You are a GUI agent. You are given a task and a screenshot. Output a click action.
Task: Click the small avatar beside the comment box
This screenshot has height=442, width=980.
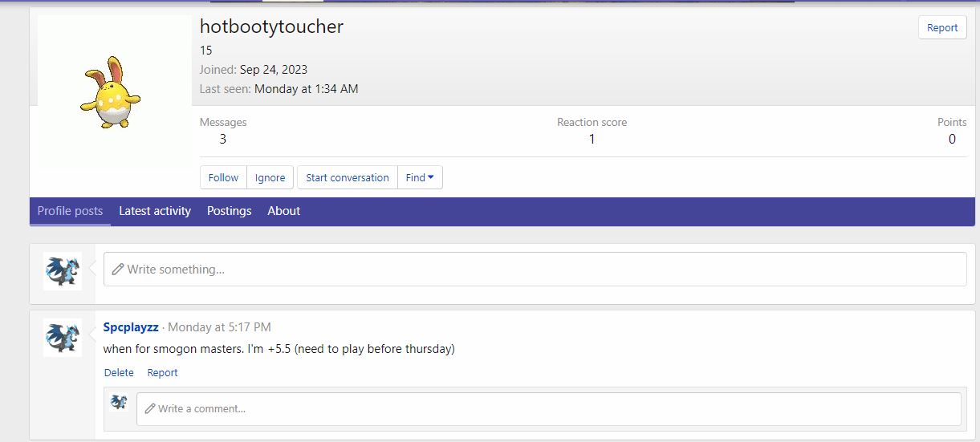pos(119,402)
